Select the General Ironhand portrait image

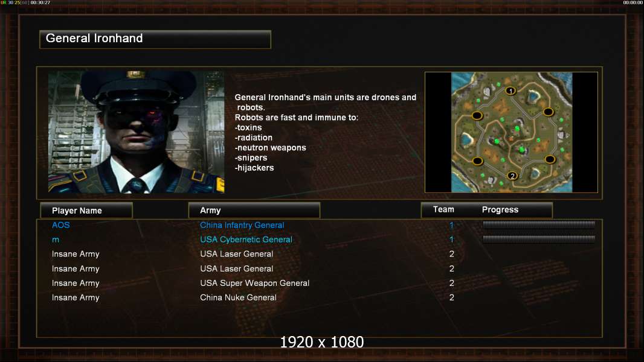(137, 132)
